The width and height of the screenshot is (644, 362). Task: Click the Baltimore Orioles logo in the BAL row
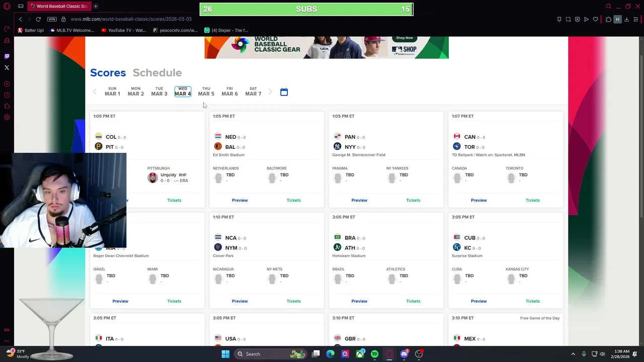coord(218,146)
